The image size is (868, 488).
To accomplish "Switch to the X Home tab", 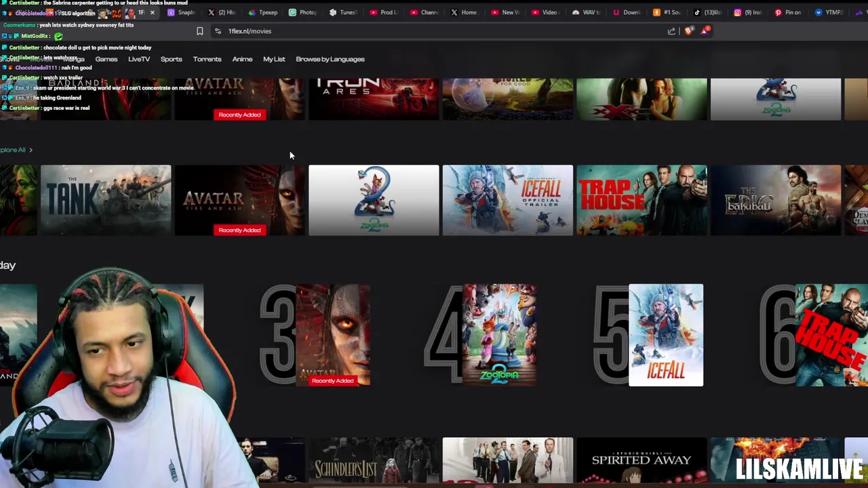I will (x=465, y=12).
